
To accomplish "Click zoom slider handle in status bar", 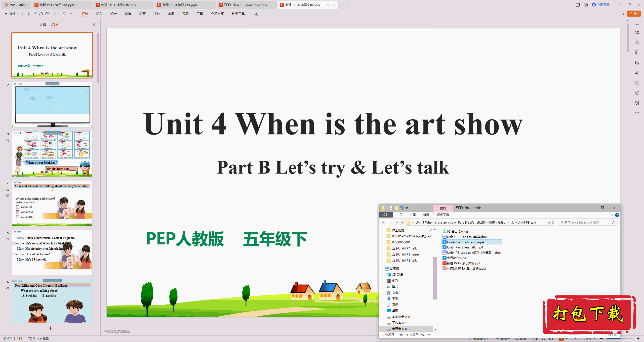I will point(622,338).
